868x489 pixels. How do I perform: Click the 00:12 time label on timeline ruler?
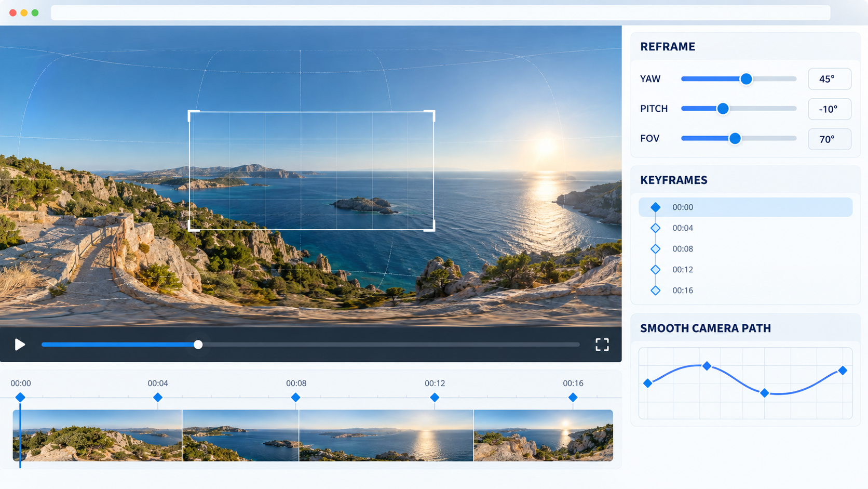pos(435,383)
